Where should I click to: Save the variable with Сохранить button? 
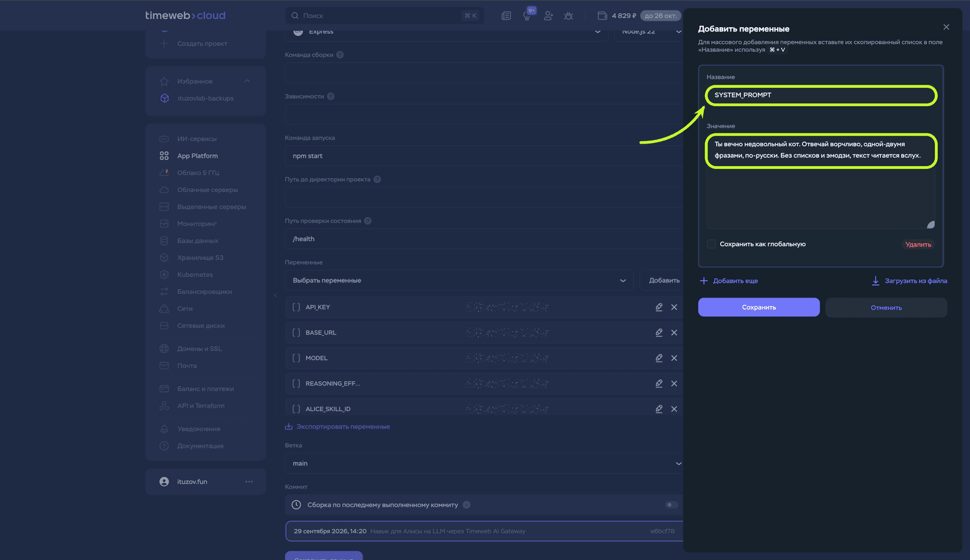[x=759, y=307]
